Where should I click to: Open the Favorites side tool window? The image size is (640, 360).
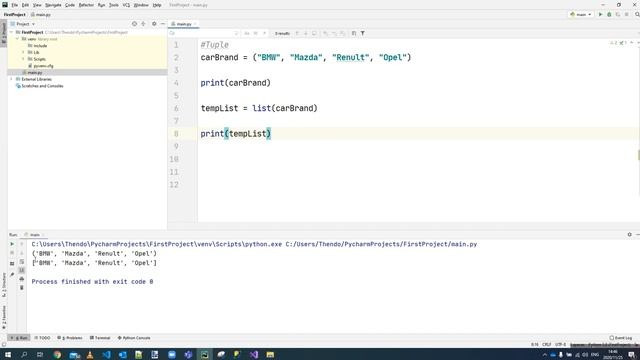pyautogui.click(x=4, y=318)
